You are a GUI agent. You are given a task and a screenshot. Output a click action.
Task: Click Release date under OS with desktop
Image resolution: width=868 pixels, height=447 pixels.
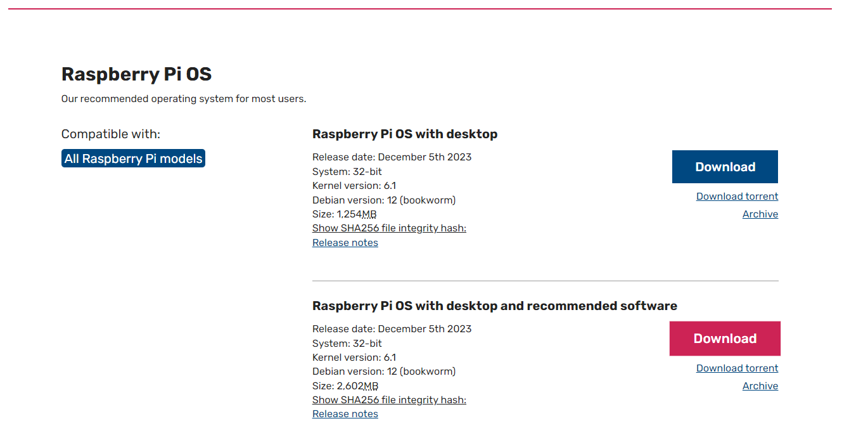coord(392,157)
